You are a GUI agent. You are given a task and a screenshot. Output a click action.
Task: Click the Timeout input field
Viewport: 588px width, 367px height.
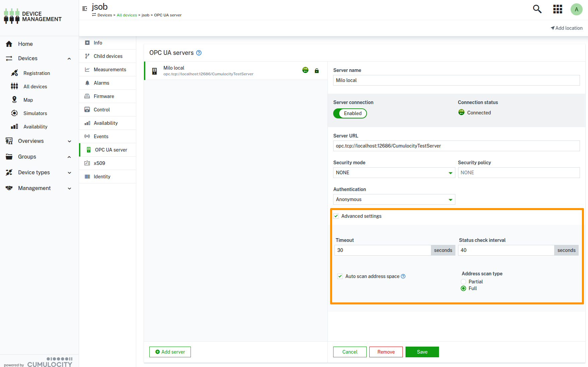click(x=382, y=250)
